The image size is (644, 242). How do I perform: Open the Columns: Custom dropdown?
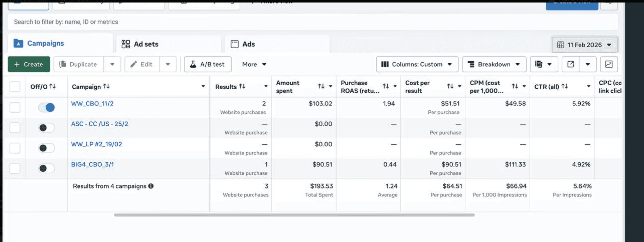coord(417,64)
